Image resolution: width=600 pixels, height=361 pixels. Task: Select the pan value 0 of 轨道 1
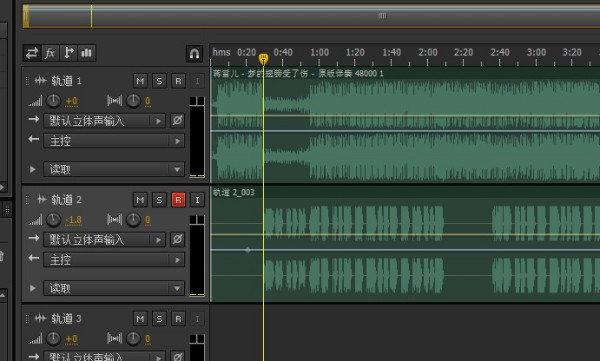(148, 101)
